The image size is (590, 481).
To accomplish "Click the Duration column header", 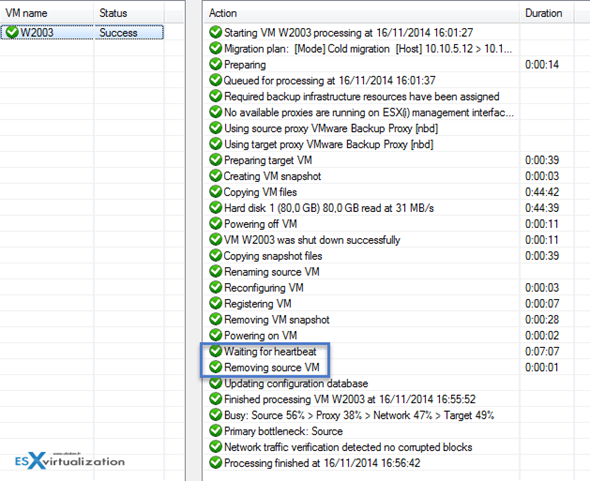I will (543, 13).
